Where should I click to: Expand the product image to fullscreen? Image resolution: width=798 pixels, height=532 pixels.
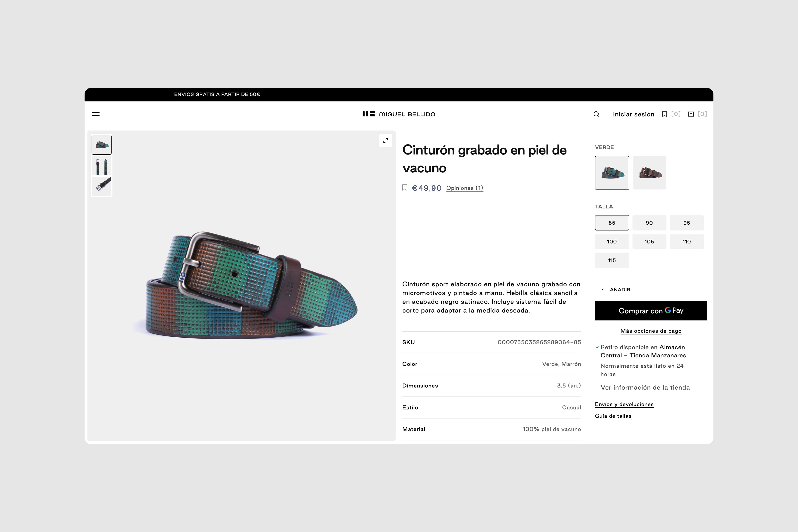tap(385, 140)
